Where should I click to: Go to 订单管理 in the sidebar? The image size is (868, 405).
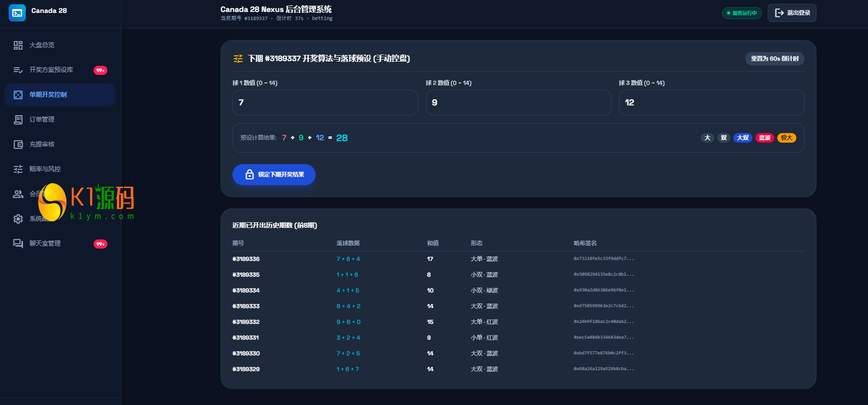point(60,120)
